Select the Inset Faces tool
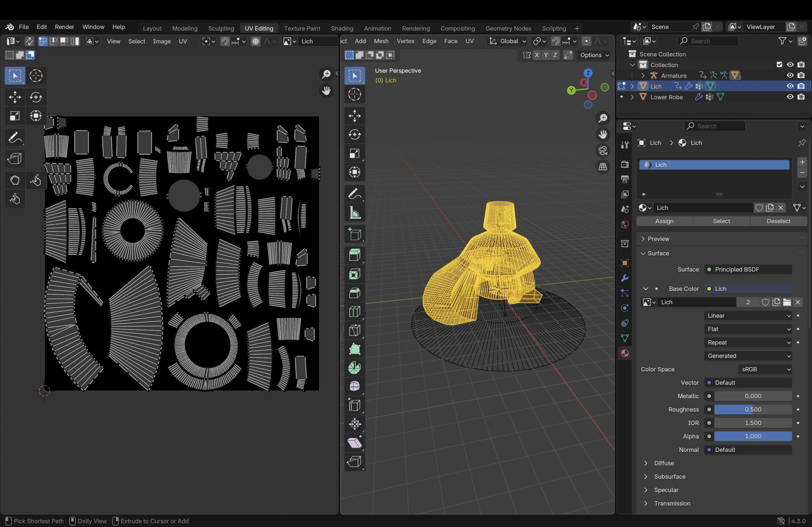812x527 pixels. point(354,274)
